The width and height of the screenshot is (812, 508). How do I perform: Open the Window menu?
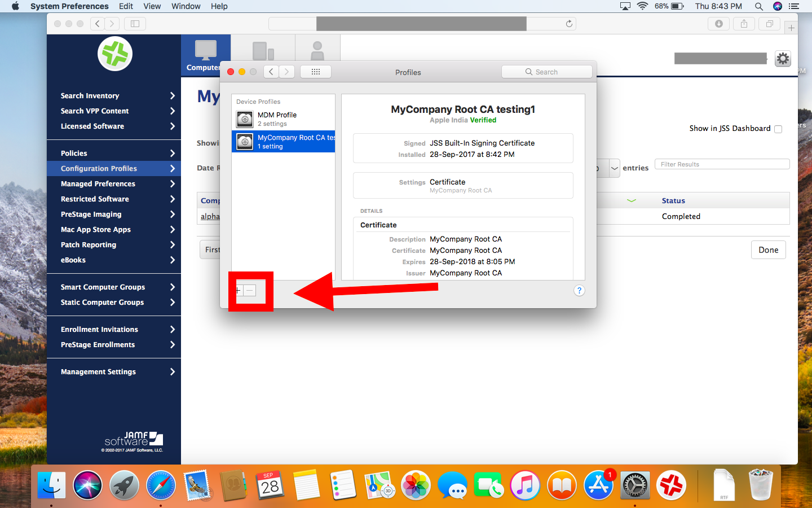coord(186,6)
